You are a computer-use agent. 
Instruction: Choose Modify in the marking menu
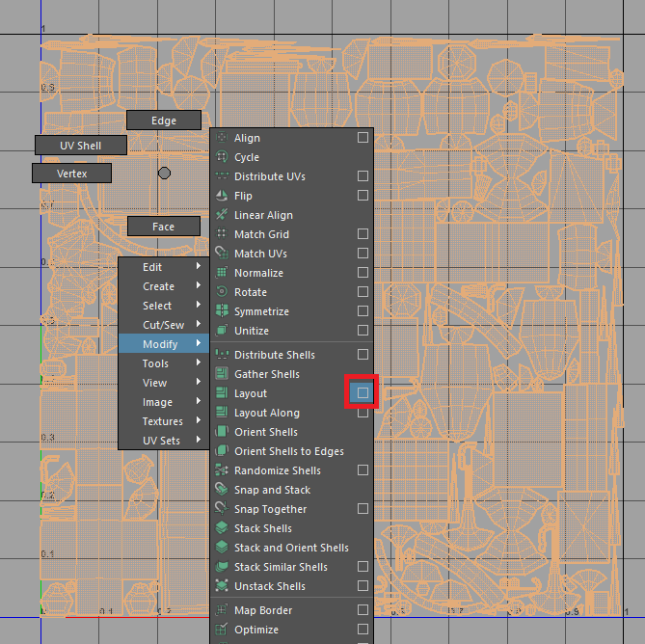(164, 344)
